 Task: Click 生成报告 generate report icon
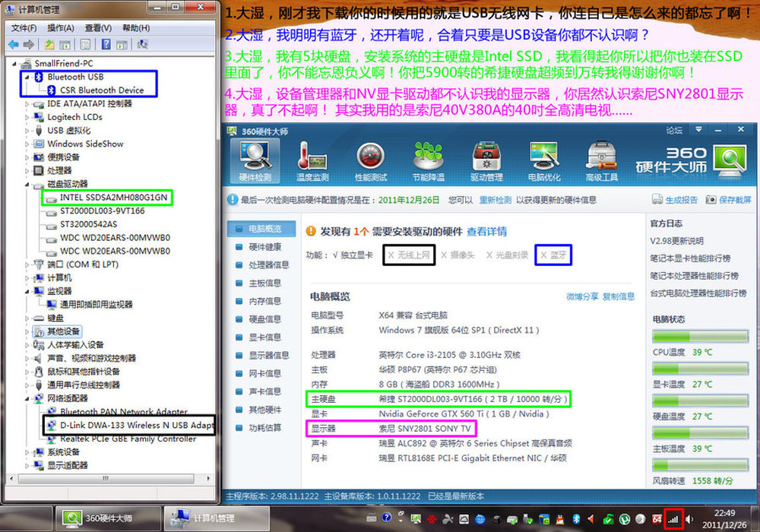pyautogui.click(x=657, y=199)
